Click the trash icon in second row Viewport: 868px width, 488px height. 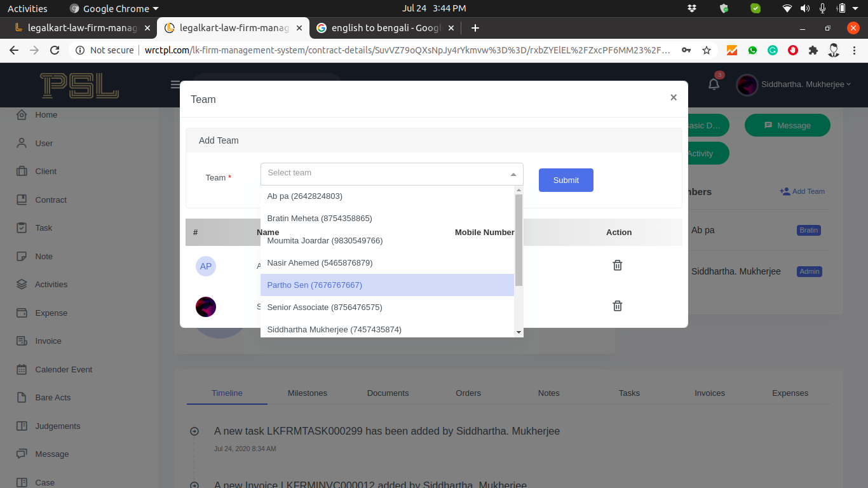617,306
